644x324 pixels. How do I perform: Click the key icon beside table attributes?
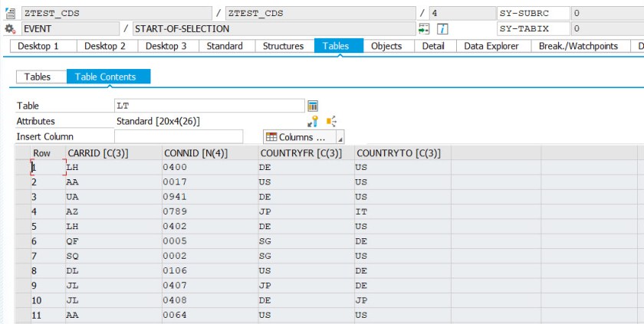point(313,121)
